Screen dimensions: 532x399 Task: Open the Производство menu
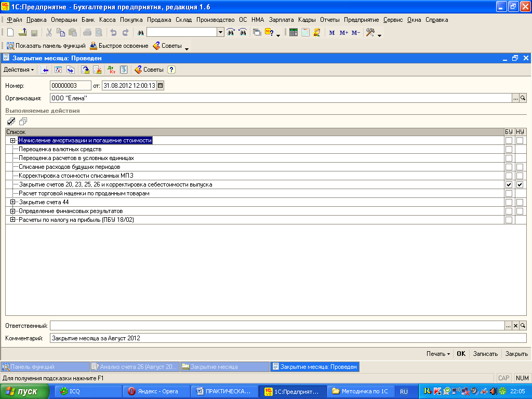click(215, 20)
